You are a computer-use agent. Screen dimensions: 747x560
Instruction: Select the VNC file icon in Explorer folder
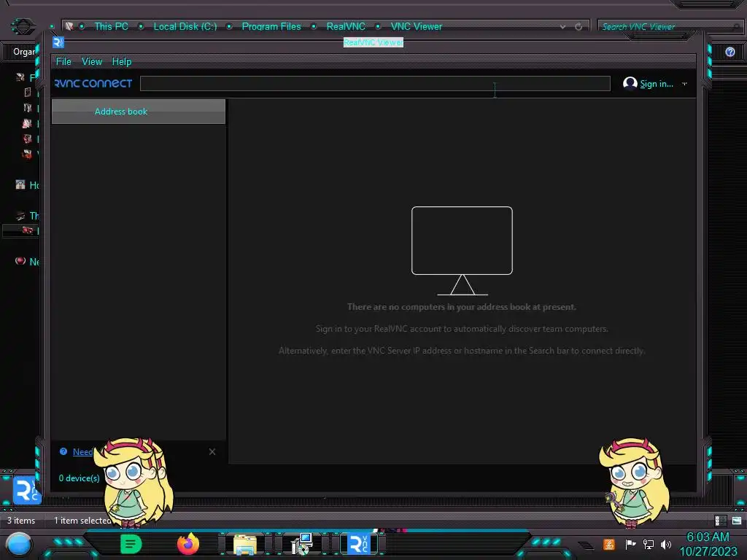tap(27, 491)
